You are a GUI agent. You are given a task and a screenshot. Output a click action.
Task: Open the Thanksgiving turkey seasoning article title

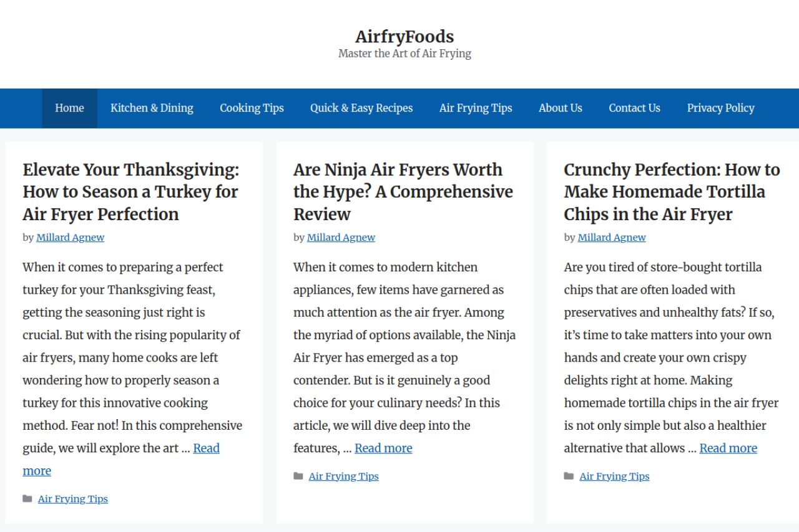[x=130, y=191]
